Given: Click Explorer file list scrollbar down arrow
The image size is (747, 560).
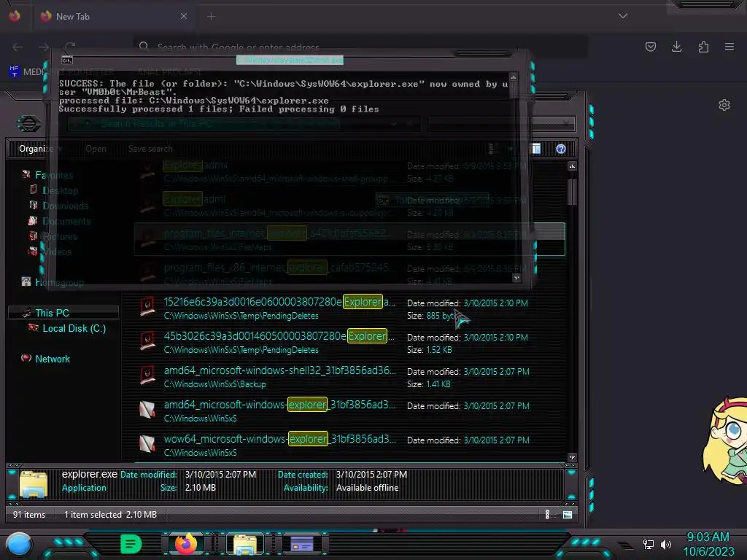Looking at the screenshot, I should tap(572, 458).
